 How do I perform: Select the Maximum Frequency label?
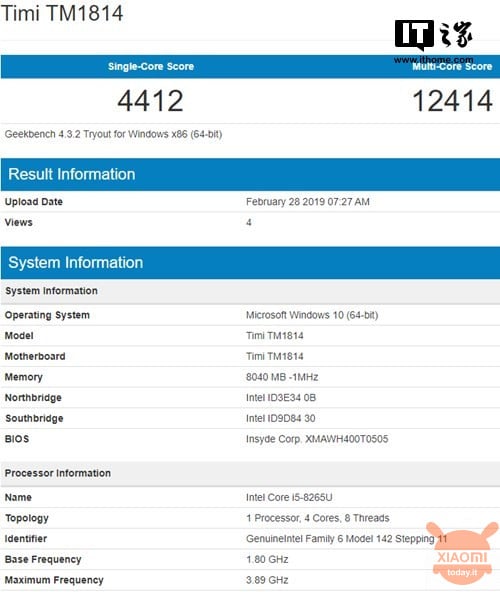point(54,580)
